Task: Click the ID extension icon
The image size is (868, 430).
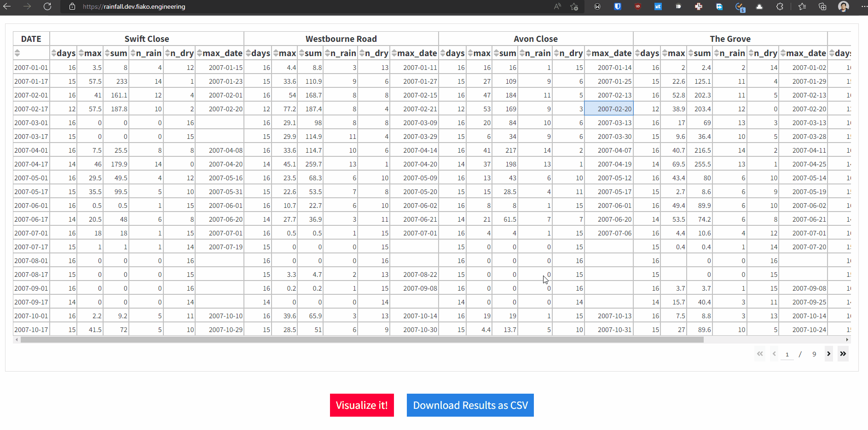Action: pyautogui.click(x=678, y=6)
